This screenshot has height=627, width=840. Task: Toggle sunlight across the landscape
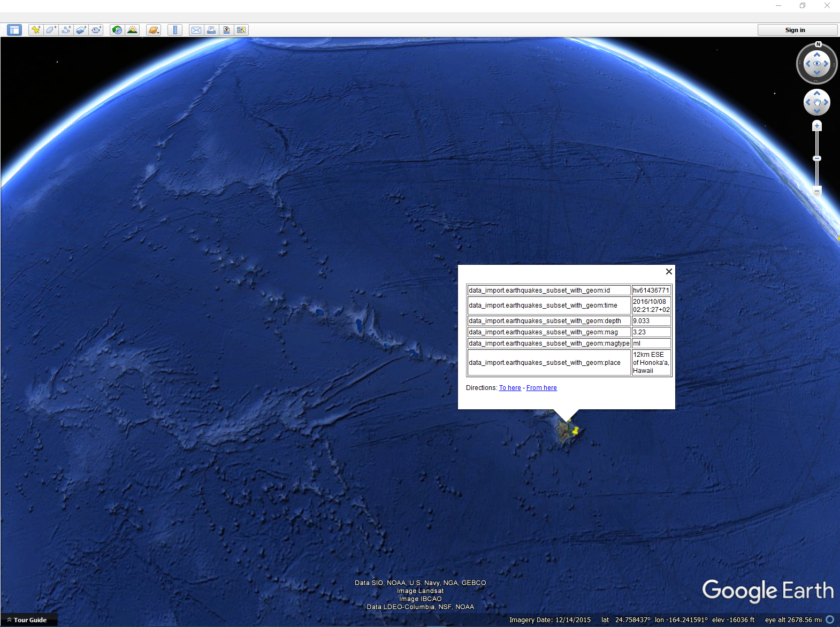click(x=132, y=30)
